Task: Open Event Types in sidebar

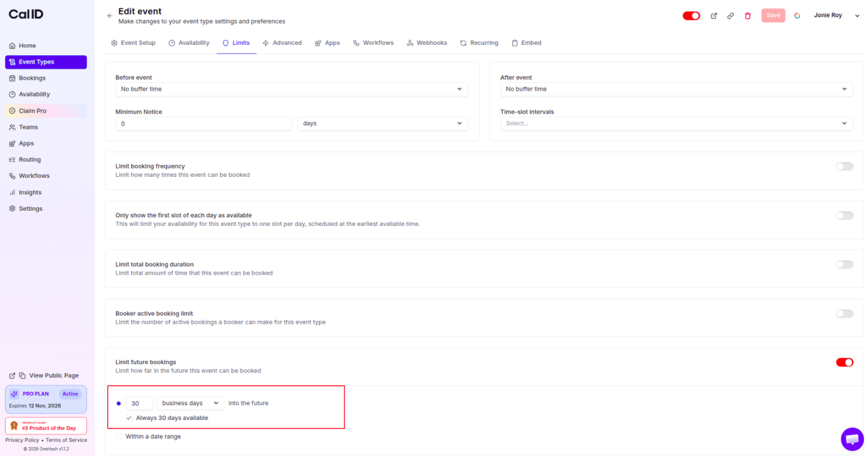Action: pos(46,62)
